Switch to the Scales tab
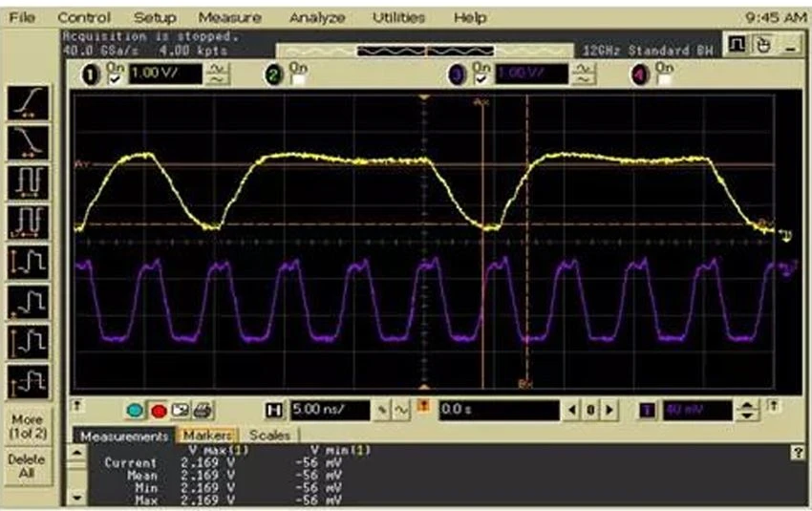Viewport: 812px width, 511px height. tap(269, 436)
